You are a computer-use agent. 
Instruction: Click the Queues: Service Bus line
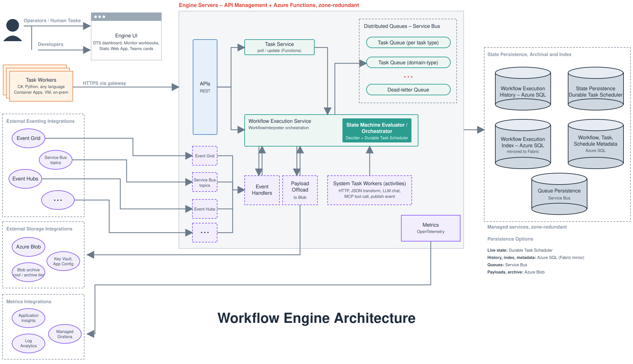point(507,265)
